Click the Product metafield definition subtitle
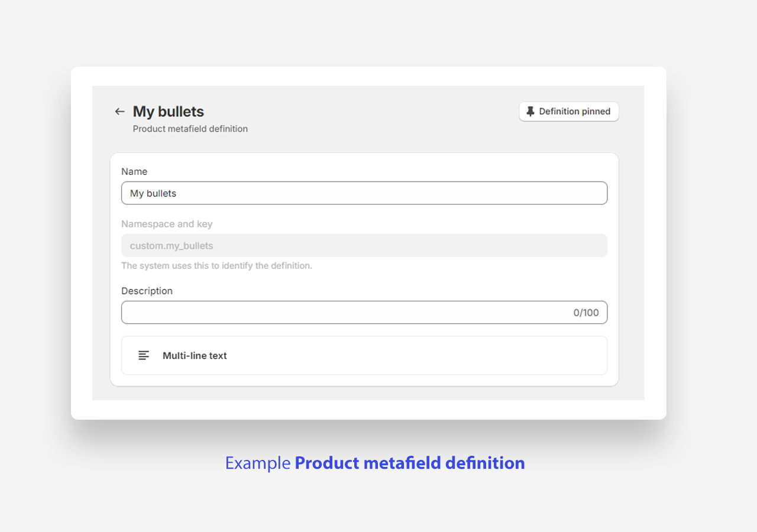 click(x=190, y=129)
